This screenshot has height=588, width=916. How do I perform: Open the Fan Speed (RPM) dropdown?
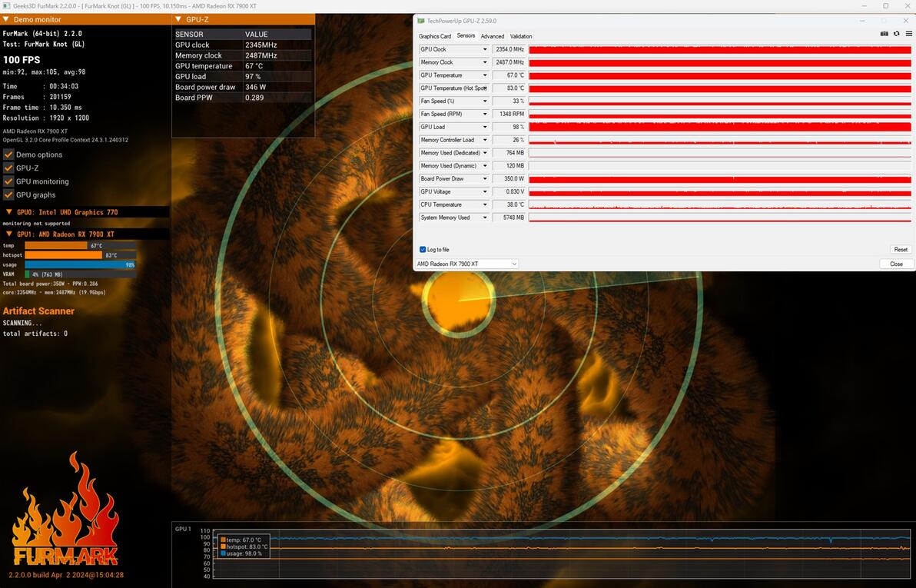(x=484, y=114)
